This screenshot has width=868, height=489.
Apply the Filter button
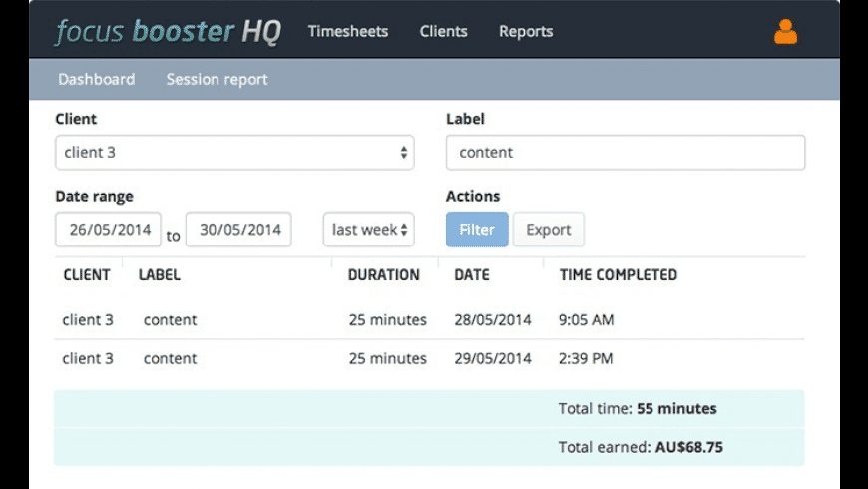click(477, 230)
